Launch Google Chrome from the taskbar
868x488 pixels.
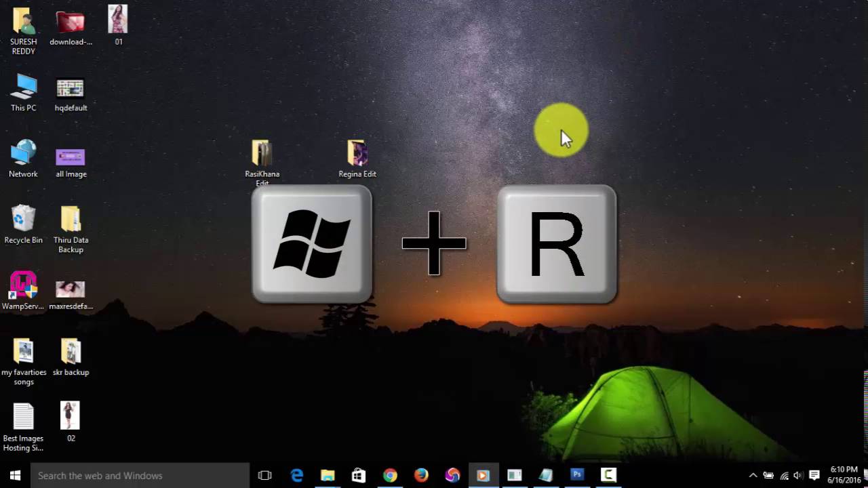pos(390,475)
